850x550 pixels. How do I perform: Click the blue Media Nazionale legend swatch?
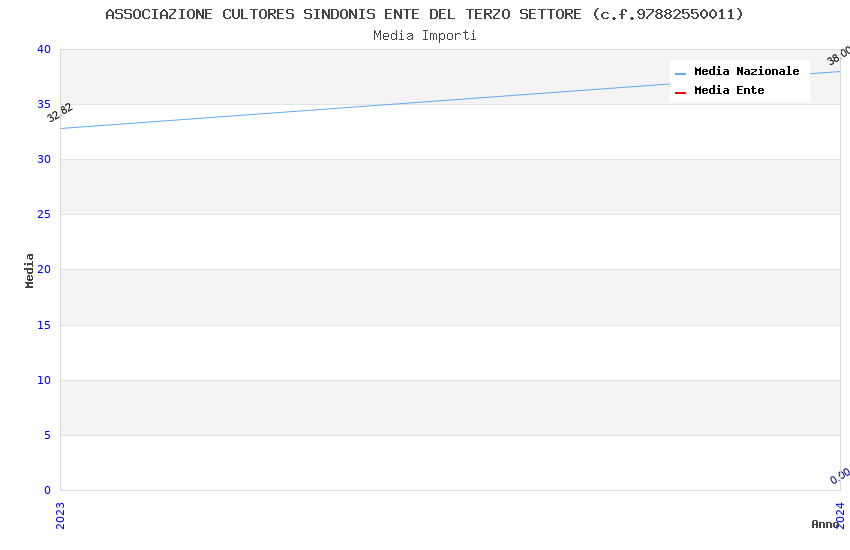pyautogui.click(x=681, y=73)
